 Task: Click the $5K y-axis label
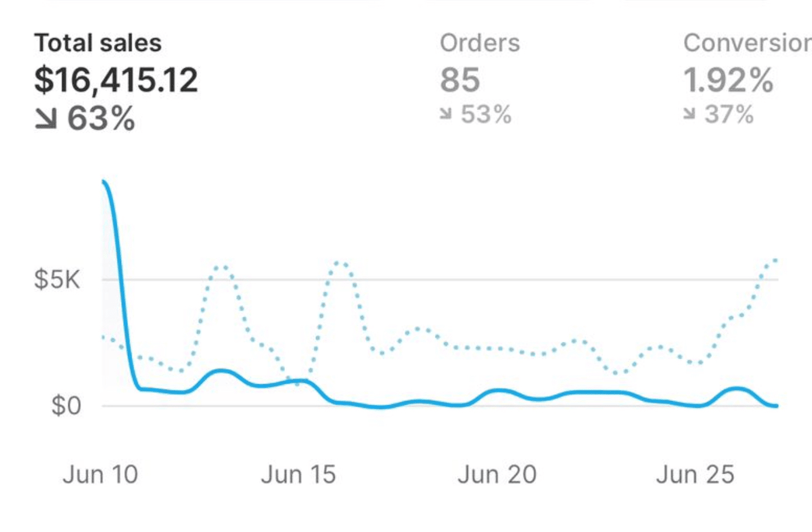[57, 280]
